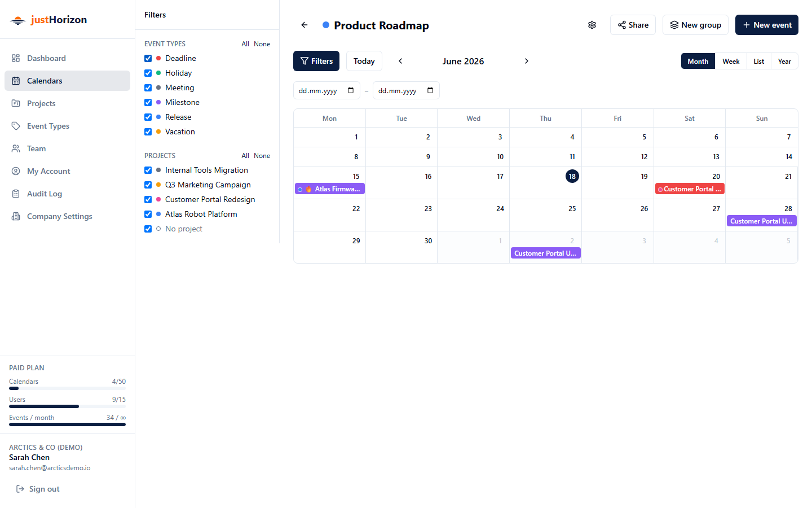This screenshot has width=812, height=508.
Task: Uncheck the Deadline event type
Action: coord(148,58)
